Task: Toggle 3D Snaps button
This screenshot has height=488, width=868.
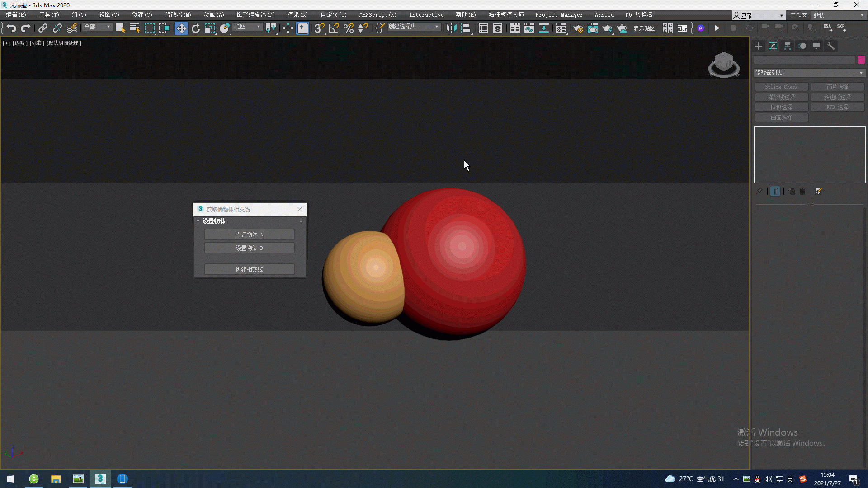Action: click(319, 28)
